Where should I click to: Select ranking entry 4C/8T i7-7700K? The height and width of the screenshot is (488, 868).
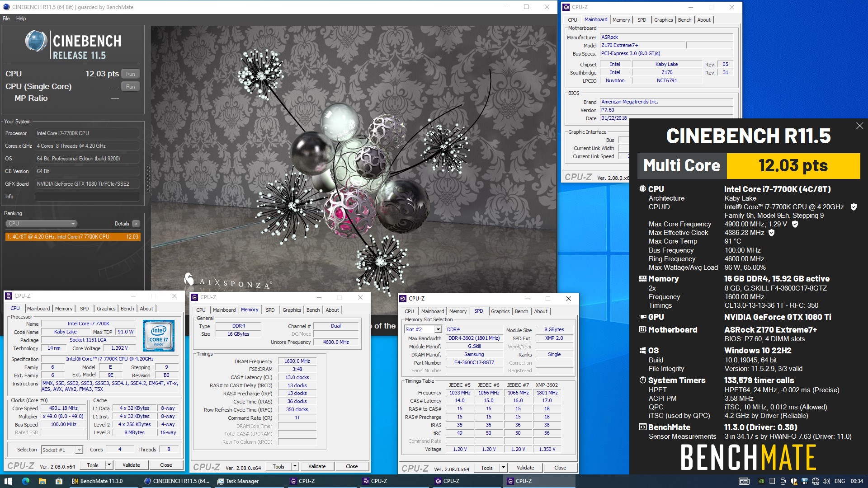point(73,237)
